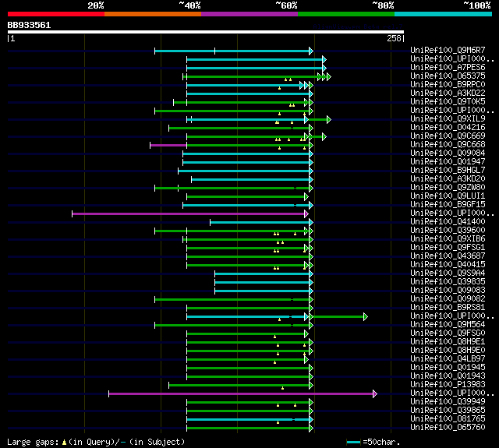Click the cyan alignment bar for Q41400
499x448 pixels.
pos(262,222)
